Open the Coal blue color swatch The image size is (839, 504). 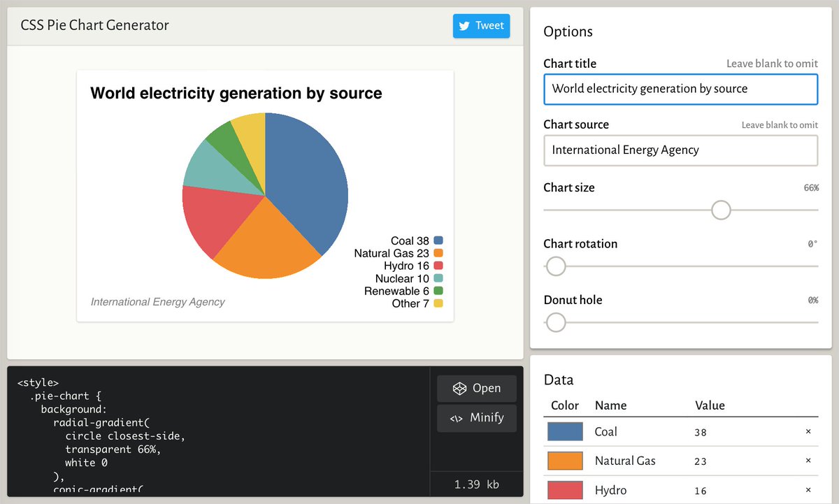pyautogui.click(x=565, y=432)
